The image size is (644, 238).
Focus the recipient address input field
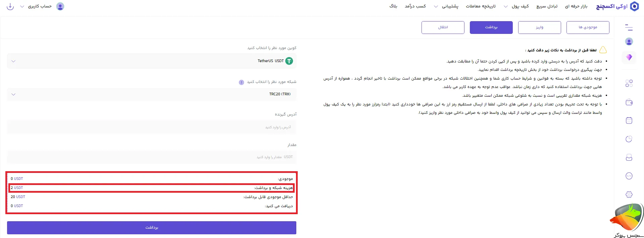[152, 127]
